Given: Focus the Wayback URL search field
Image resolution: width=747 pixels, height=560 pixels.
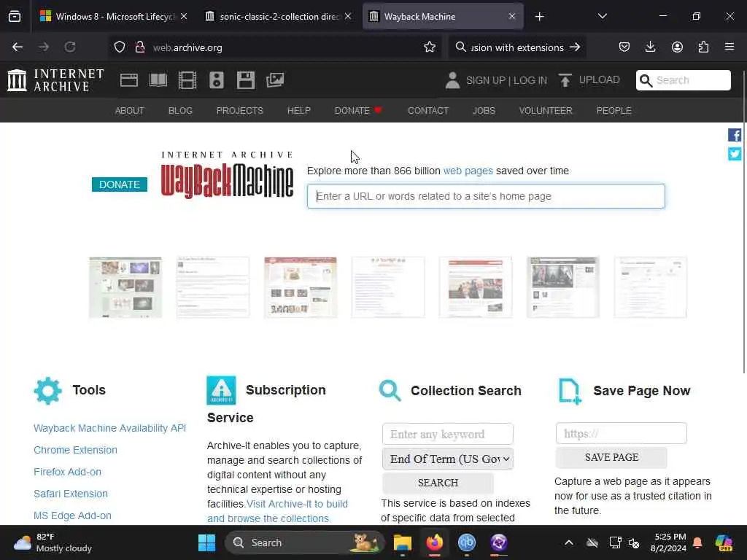Looking at the screenshot, I should [486, 196].
